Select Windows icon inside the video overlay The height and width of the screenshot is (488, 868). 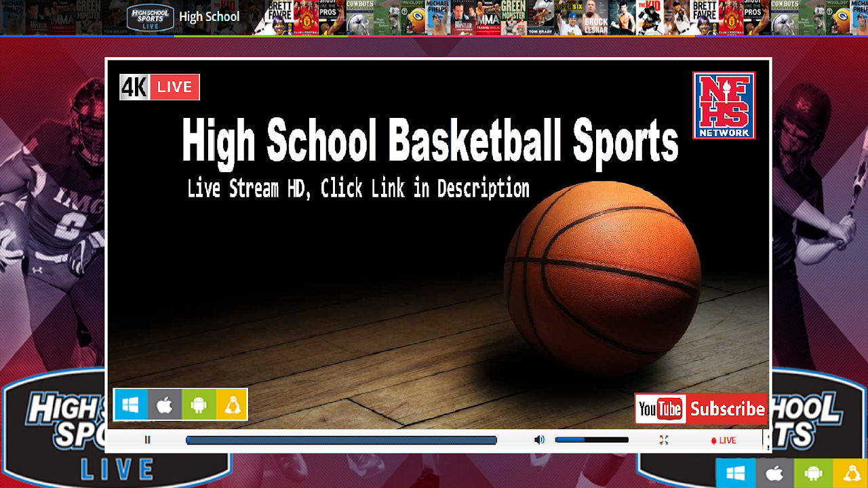coord(131,405)
